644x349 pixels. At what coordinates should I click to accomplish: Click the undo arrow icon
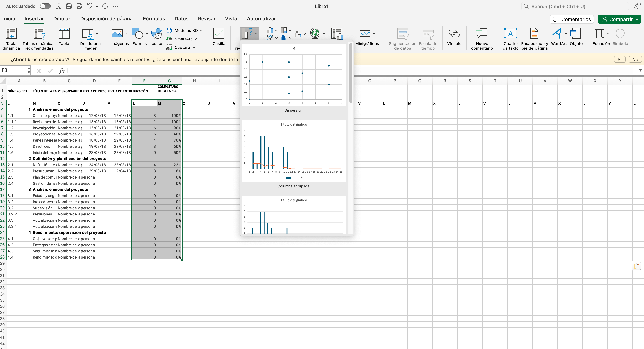(90, 6)
